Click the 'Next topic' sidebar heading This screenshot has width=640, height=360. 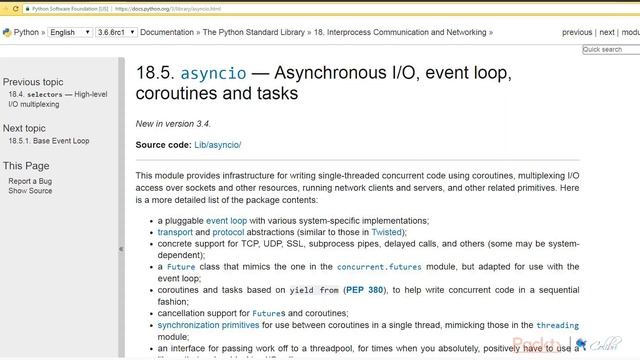pos(24,128)
